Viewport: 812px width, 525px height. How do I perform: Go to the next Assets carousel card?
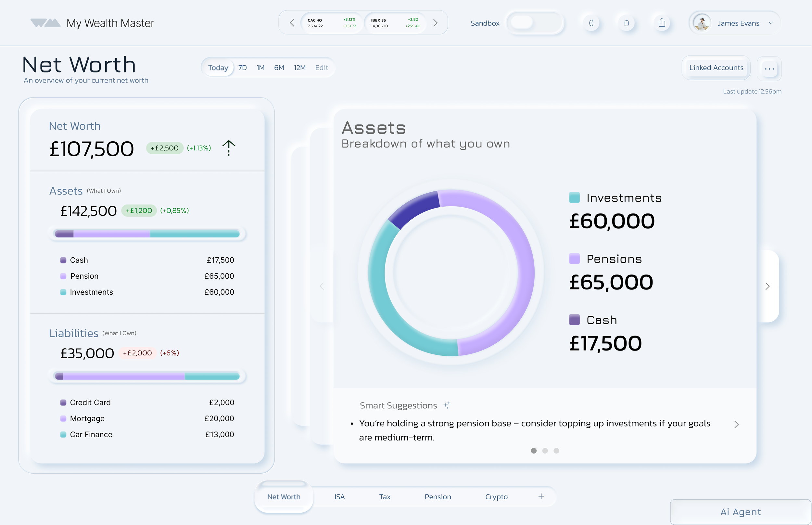[768, 286]
